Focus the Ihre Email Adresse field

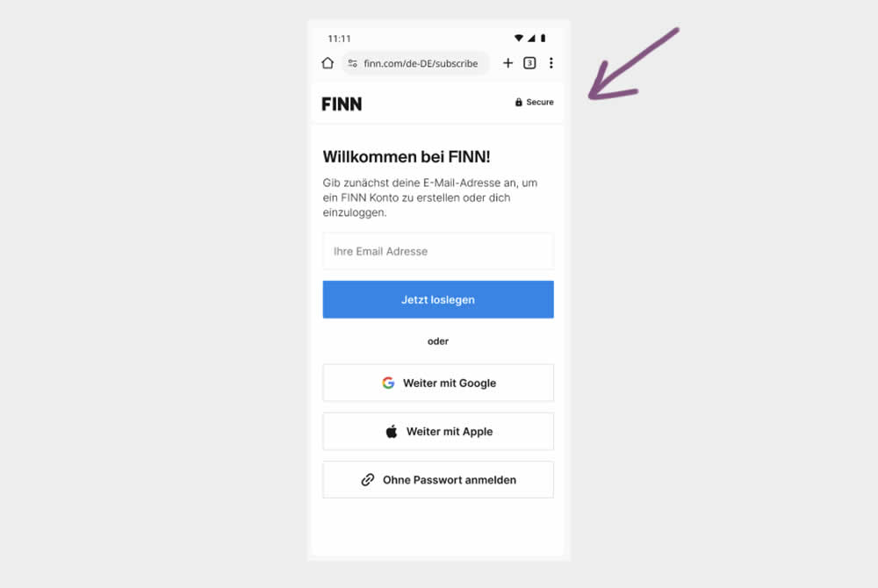[x=438, y=251]
